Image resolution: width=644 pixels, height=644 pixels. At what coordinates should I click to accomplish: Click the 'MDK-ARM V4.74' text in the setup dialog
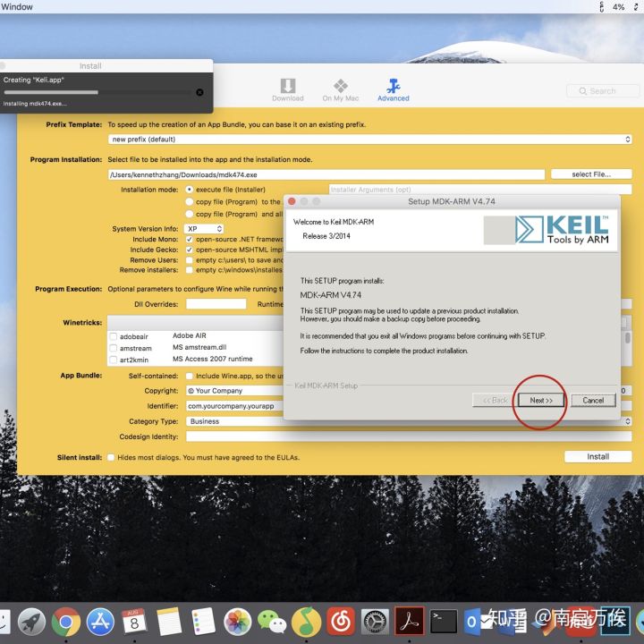click(x=331, y=295)
